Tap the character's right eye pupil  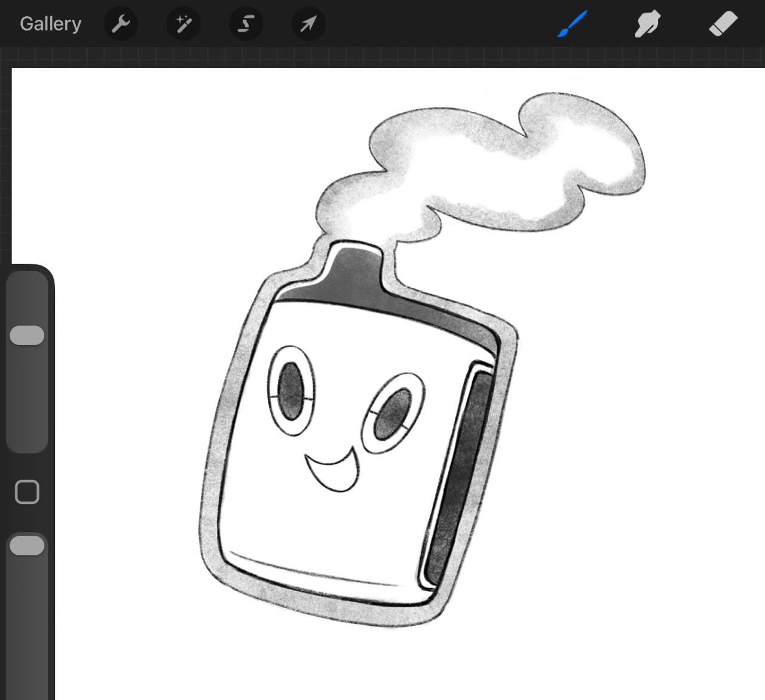(392, 414)
